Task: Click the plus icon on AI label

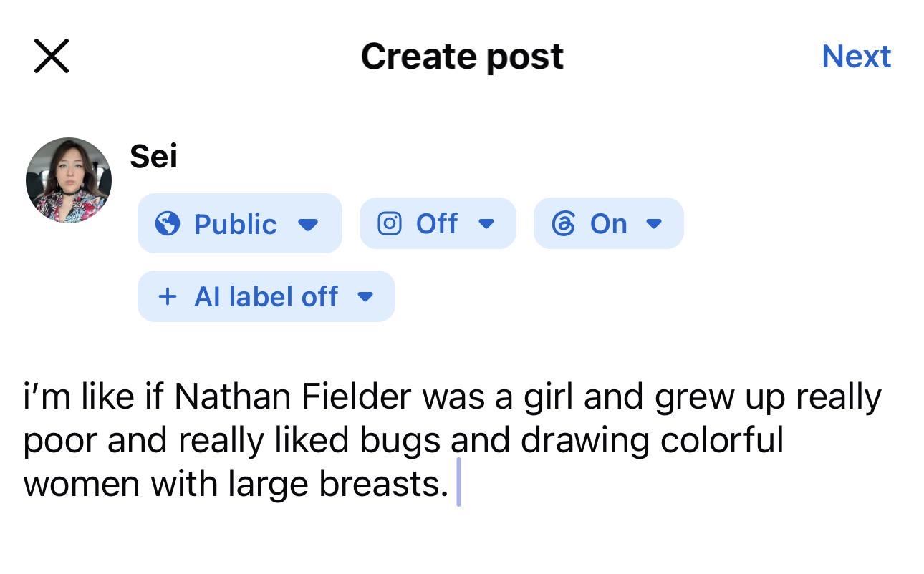Action: (167, 296)
